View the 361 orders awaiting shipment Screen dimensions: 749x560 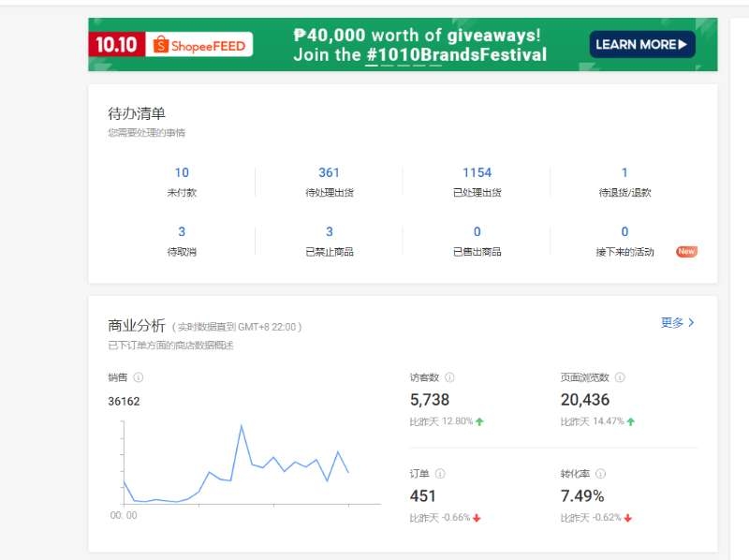point(329,172)
